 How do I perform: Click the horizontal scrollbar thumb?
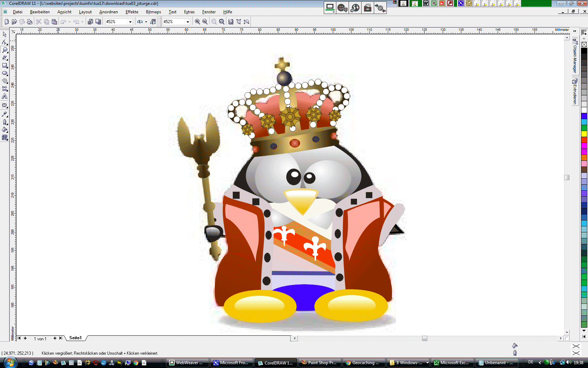[425, 338]
